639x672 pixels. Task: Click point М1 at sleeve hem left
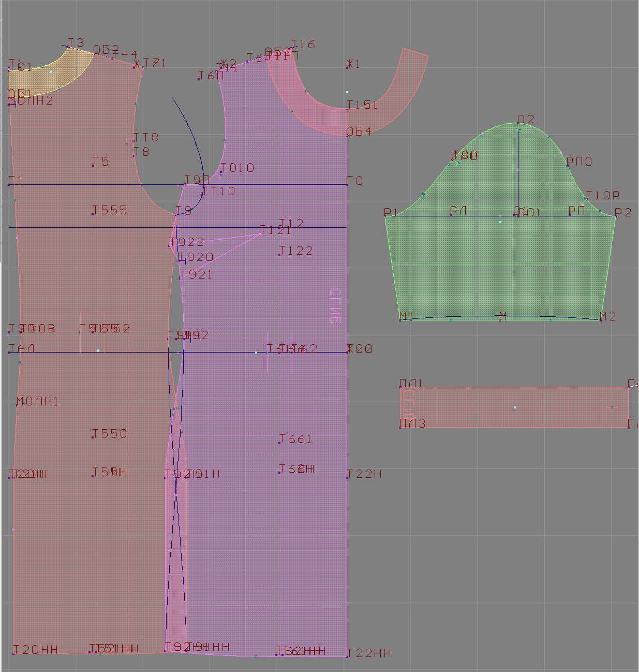400,319
